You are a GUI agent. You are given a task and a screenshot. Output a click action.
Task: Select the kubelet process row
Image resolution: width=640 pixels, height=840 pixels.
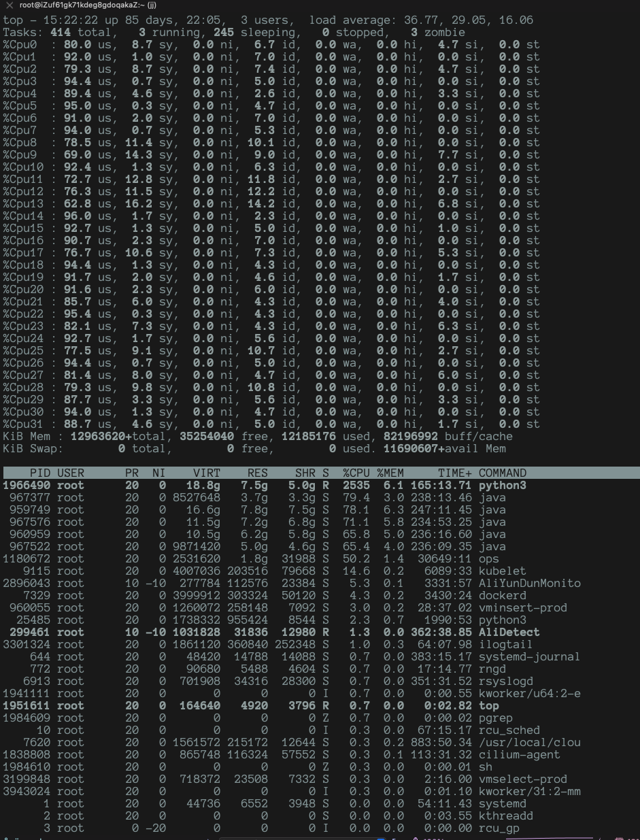(x=272, y=571)
